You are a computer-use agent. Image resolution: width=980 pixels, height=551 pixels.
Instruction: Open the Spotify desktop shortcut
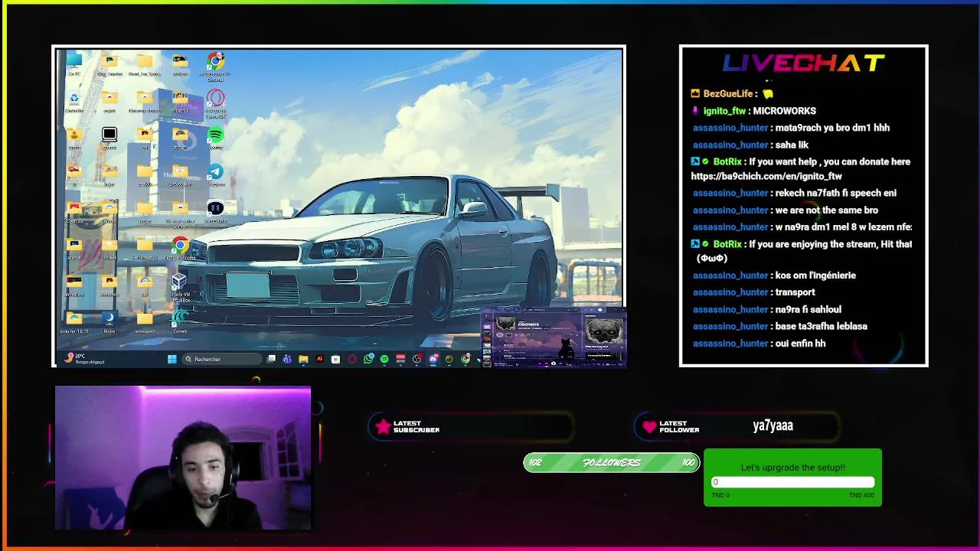point(216,135)
